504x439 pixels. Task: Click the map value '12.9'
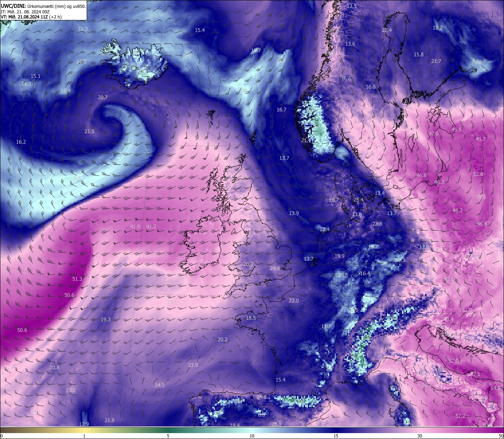click(x=84, y=424)
